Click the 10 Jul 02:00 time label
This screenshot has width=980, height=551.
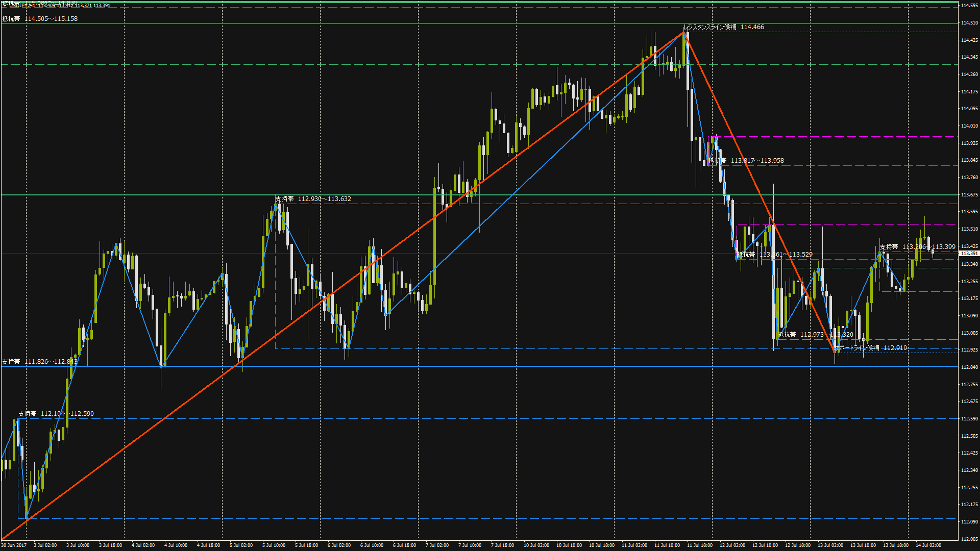coord(536,545)
